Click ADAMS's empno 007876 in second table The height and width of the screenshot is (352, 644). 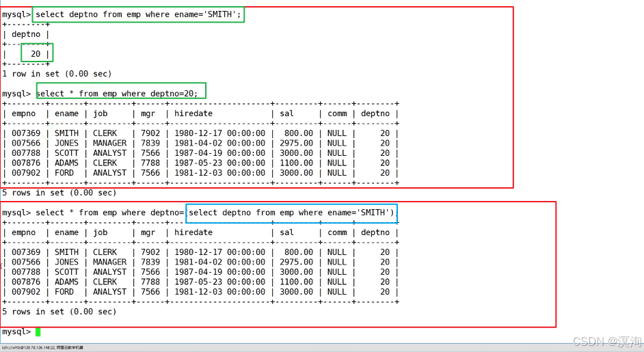click(26, 282)
